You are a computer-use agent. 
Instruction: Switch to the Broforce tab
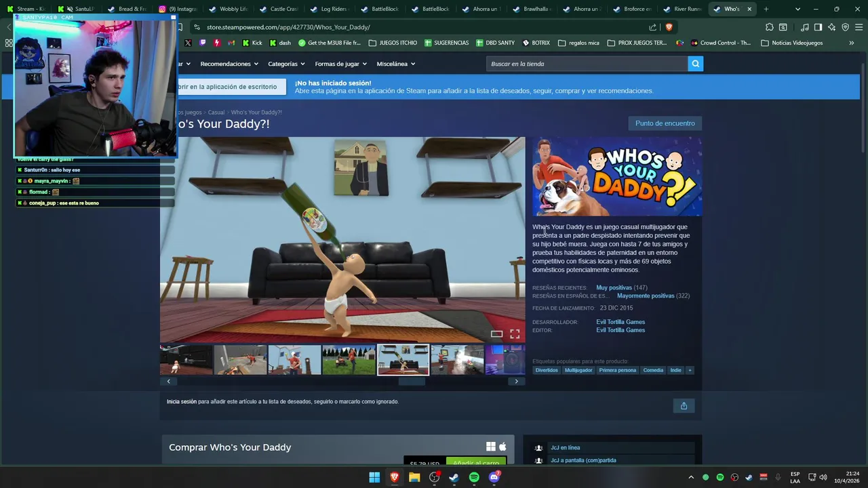(631, 9)
